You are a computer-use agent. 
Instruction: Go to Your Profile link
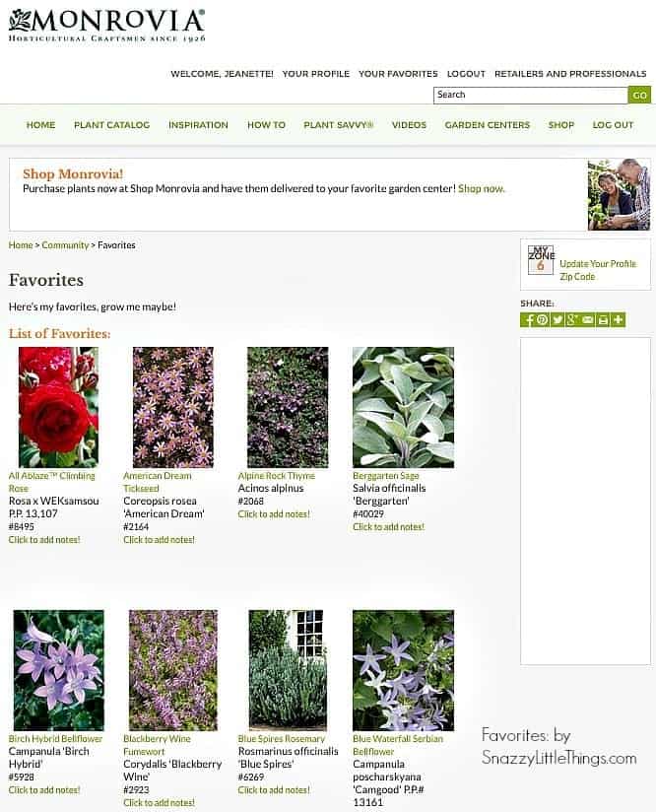click(316, 74)
